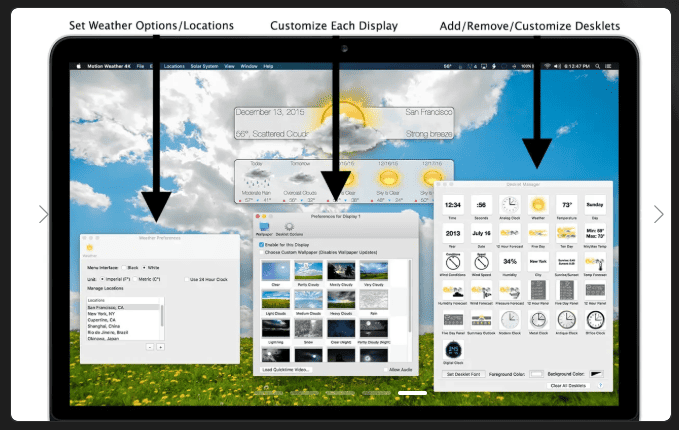Switch to the Desklet Options tab

pos(289,229)
